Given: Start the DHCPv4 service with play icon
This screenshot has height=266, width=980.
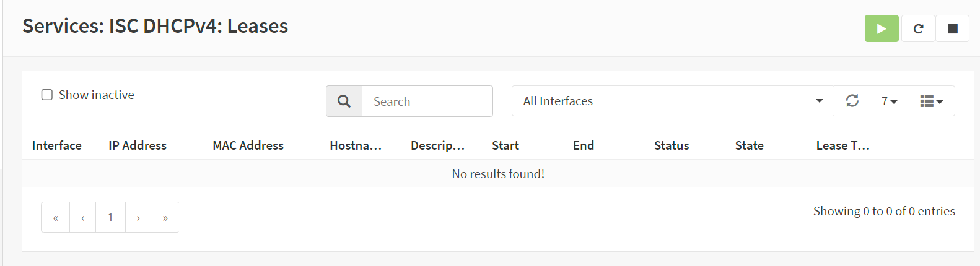Looking at the screenshot, I should click(881, 28).
